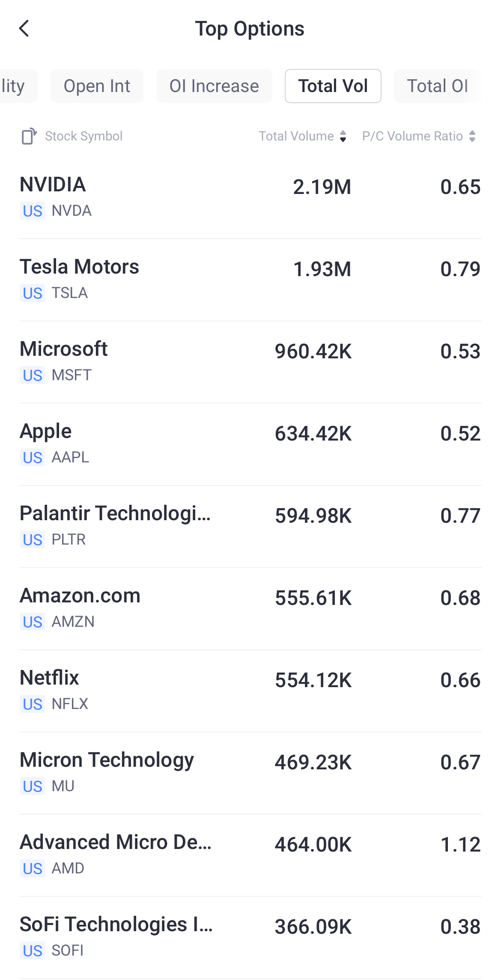
Task: Switch to the OI Increase tab
Action: [214, 86]
